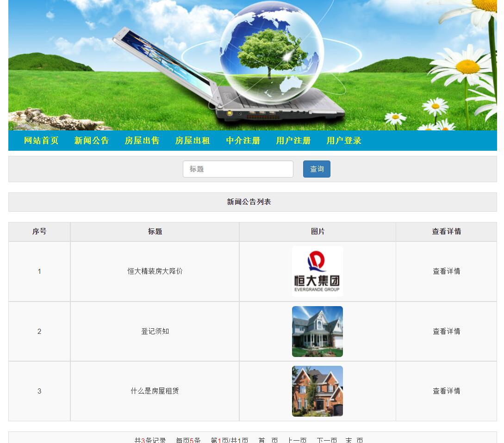View details of 什么是房屋租赁 article
Viewport: 504px width, 443px height.
tap(446, 391)
